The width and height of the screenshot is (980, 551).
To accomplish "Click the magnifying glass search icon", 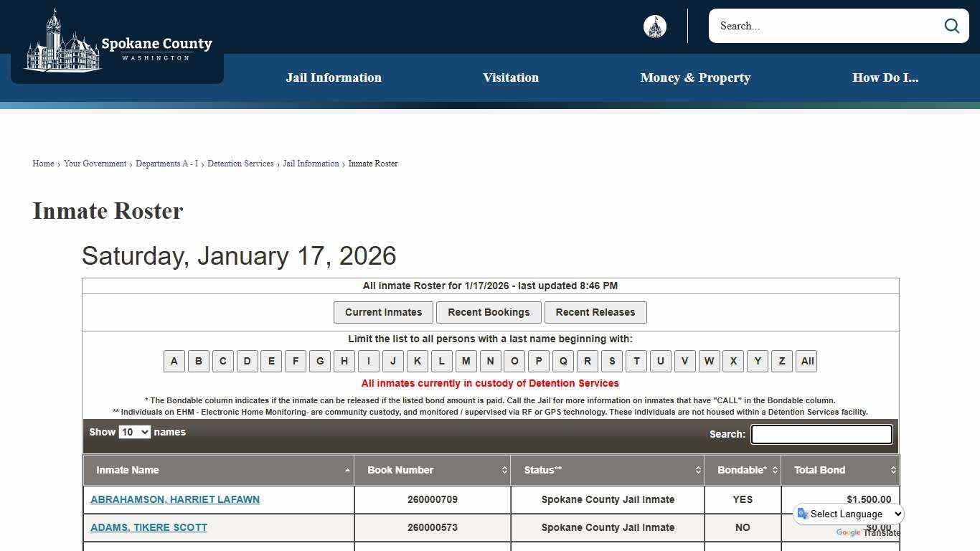I will click(x=951, y=26).
